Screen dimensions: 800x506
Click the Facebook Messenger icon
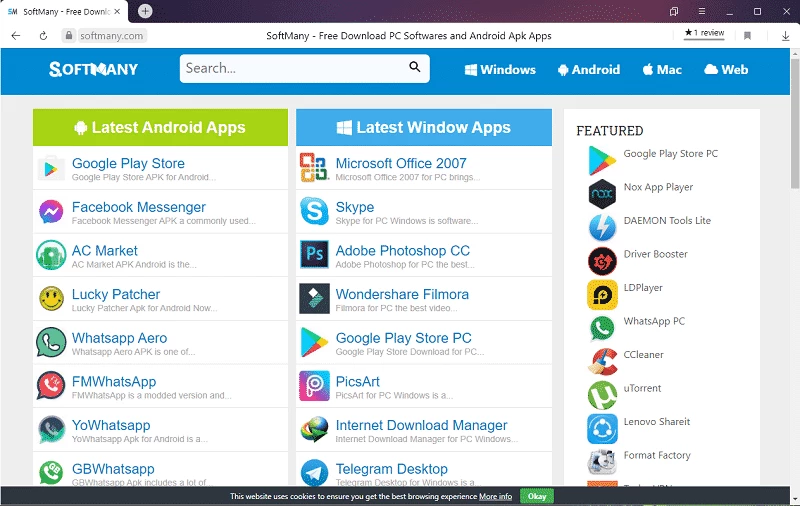coord(51,211)
